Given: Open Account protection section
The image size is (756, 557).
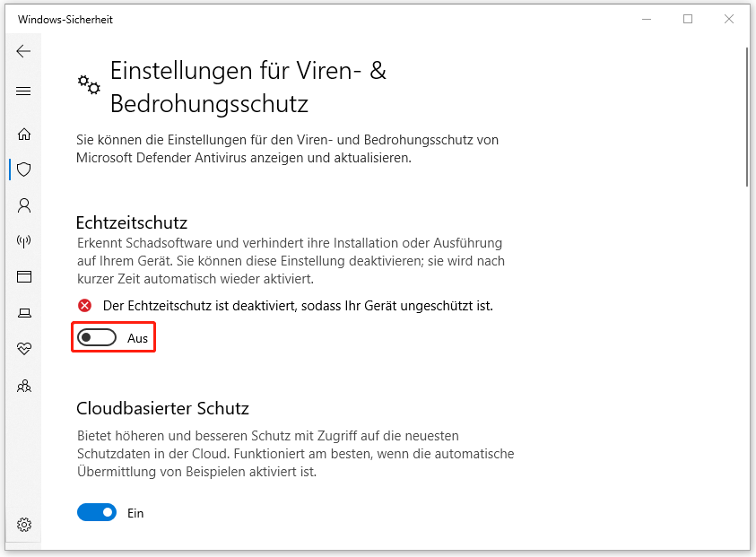Looking at the screenshot, I should click(x=24, y=205).
